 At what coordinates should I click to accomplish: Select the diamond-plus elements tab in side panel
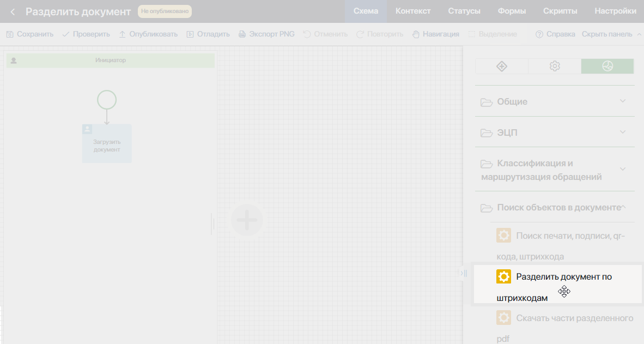(x=502, y=66)
